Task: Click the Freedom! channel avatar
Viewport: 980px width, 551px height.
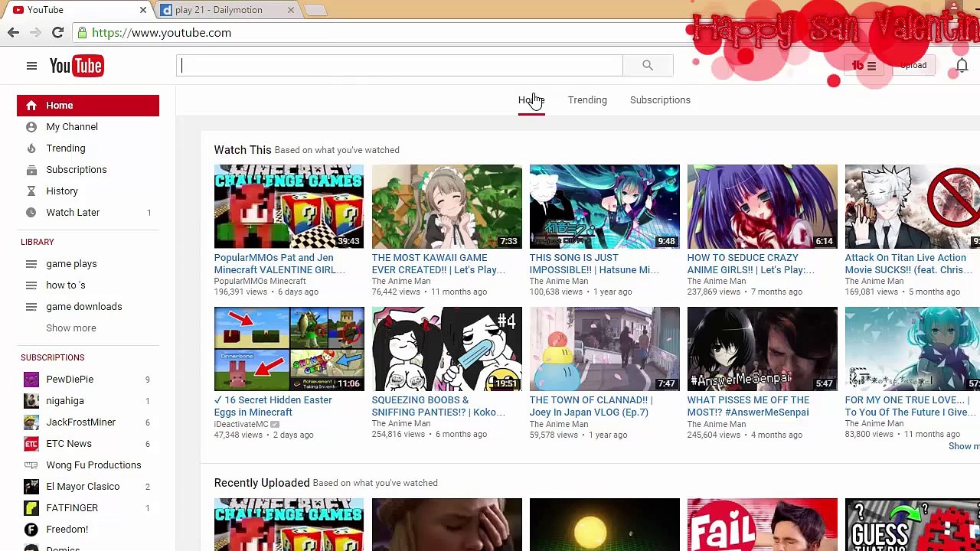Action: [31, 529]
